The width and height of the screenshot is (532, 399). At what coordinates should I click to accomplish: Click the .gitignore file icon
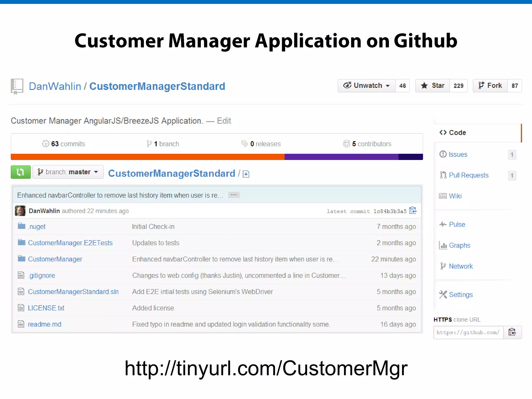[x=21, y=275]
